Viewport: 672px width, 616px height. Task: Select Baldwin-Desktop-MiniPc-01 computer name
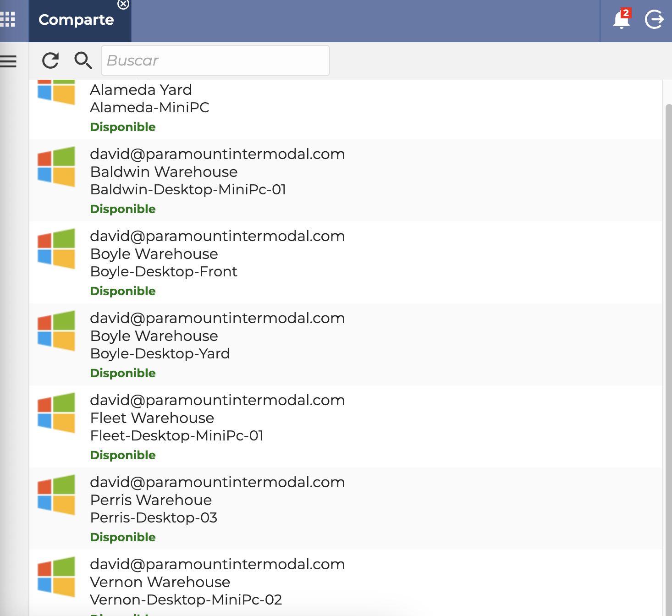tap(188, 189)
